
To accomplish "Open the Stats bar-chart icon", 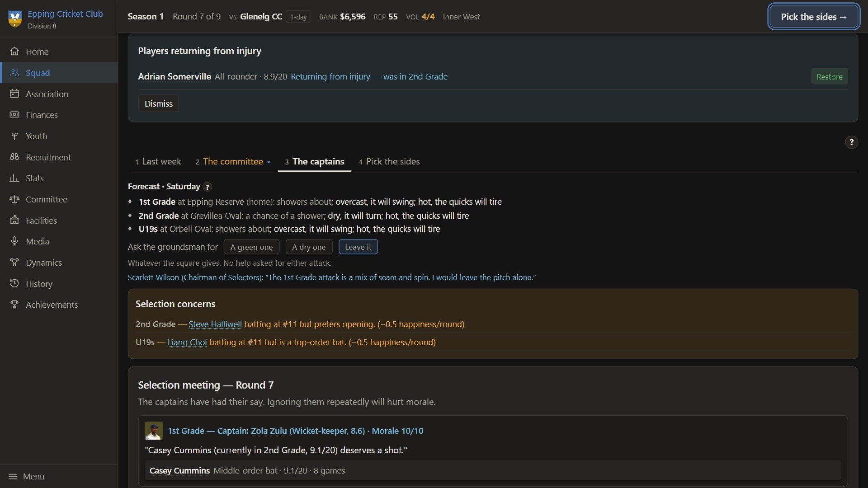I will point(14,178).
